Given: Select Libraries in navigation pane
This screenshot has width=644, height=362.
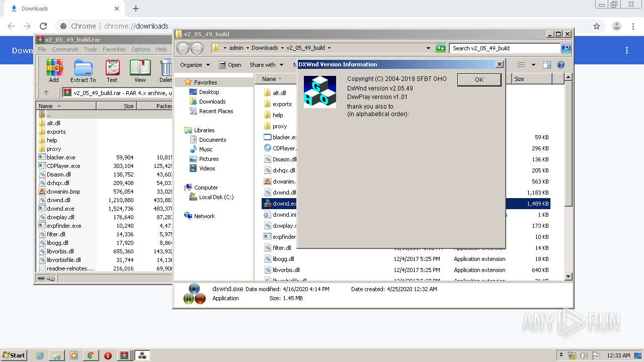Looking at the screenshot, I should pyautogui.click(x=200, y=130).
